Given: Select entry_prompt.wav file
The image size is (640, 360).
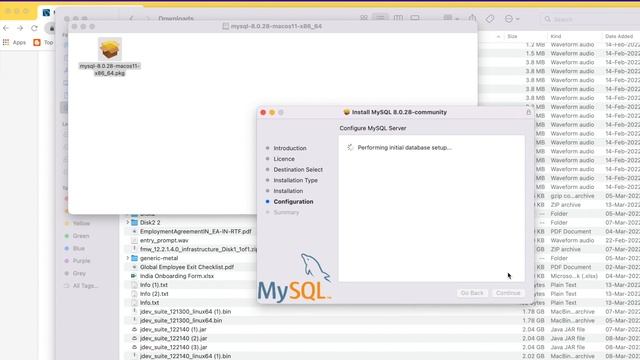Looking at the screenshot, I should point(164,240).
